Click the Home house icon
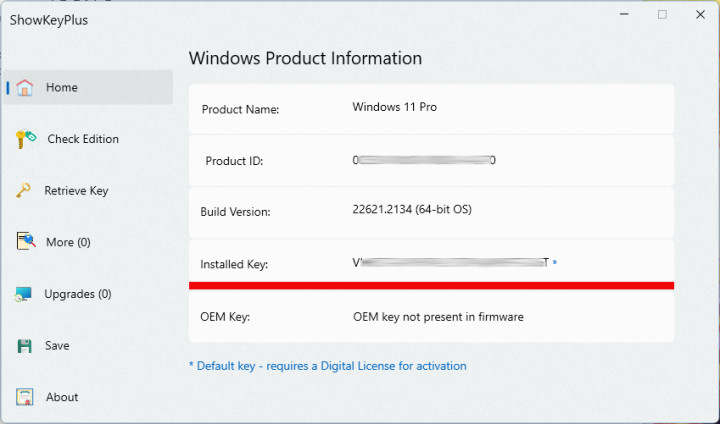 pyautogui.click(x=26, y=87)
